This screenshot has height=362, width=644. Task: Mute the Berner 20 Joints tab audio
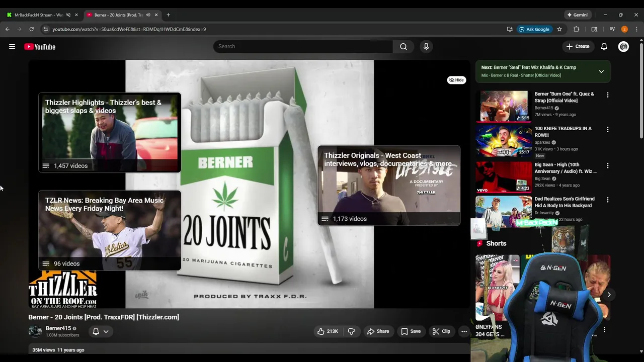click(x=148, y=15)
